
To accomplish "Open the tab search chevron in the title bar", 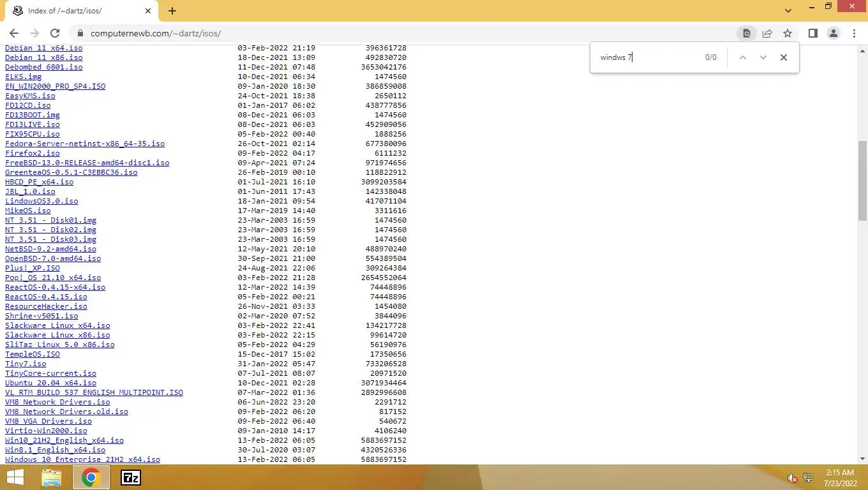I will pos(788,11).
